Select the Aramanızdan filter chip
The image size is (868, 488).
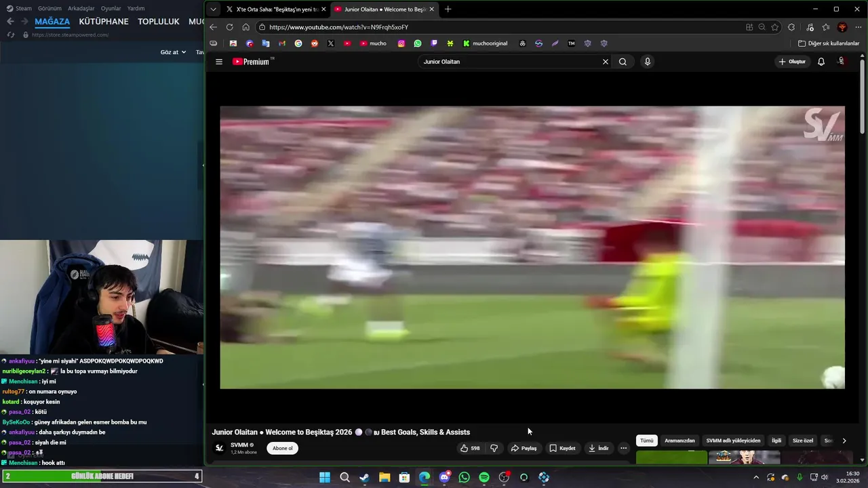pyautogui.click(x=679, y=441)
